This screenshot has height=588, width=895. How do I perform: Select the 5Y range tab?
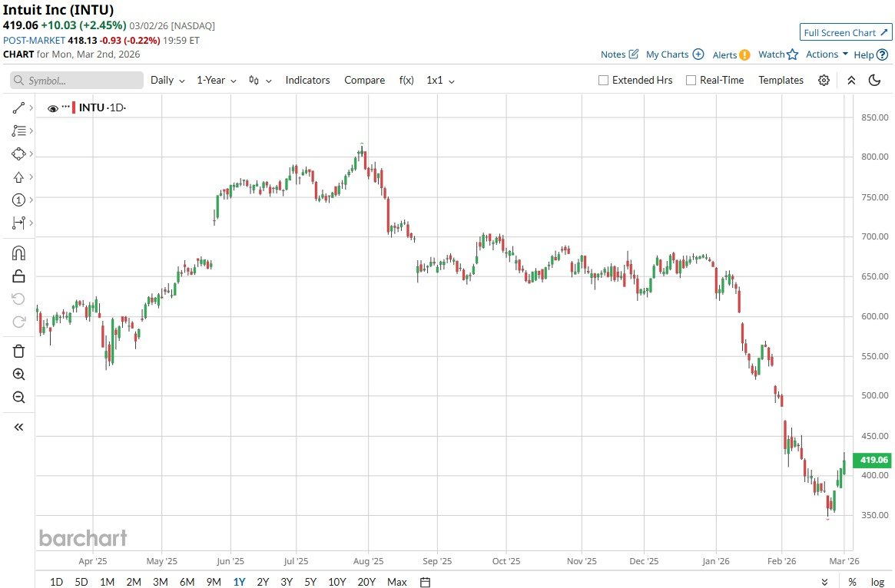tap(310, 582)
